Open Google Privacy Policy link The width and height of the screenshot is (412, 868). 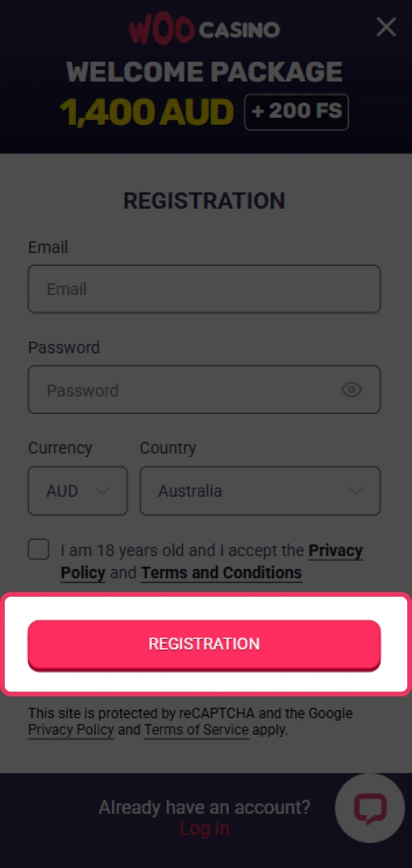coord(71,730)
